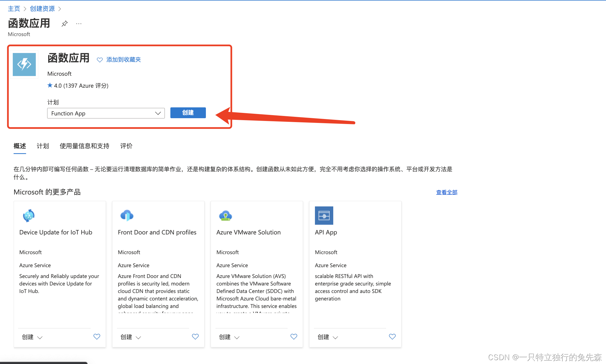Viewport: 606px width, 364px height.
Task: Open the API App title
Action: coord(326,232)
